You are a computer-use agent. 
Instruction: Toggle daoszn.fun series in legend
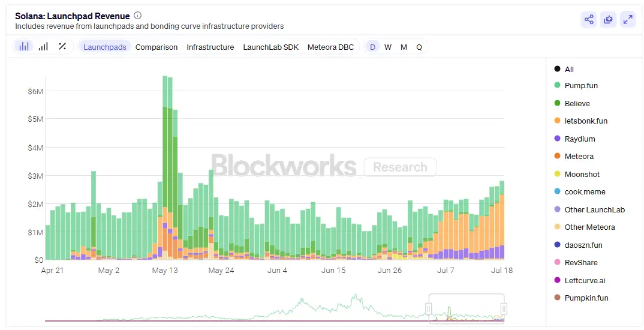[578, 245]
